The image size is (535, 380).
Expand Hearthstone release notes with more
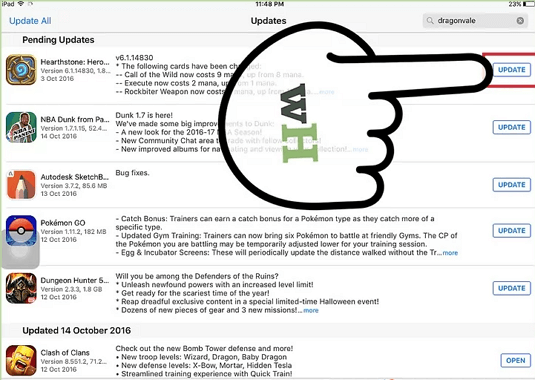point(327,92)
